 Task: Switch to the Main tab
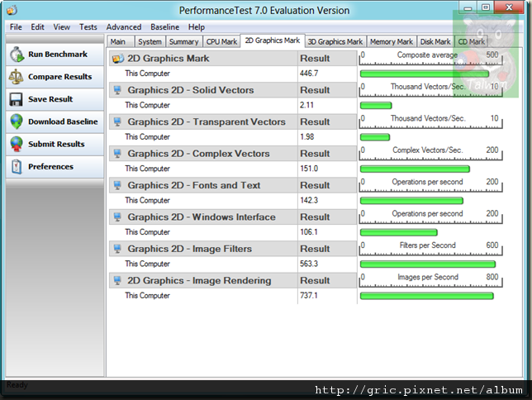(x=121, y=42)
